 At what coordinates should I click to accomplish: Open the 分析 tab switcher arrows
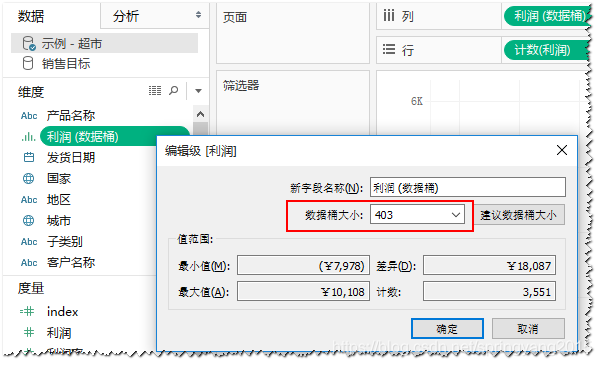(198, 15)
